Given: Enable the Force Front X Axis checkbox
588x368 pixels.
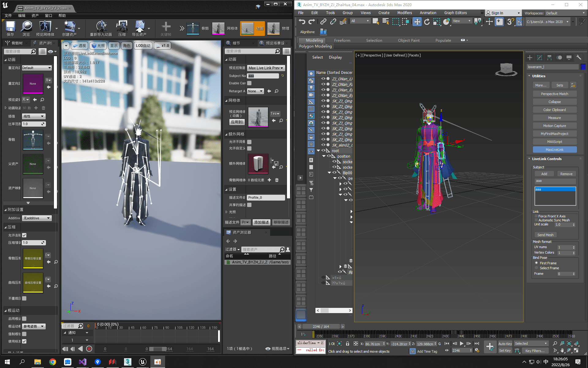Looking at the screenshot, I should (536, 216).
